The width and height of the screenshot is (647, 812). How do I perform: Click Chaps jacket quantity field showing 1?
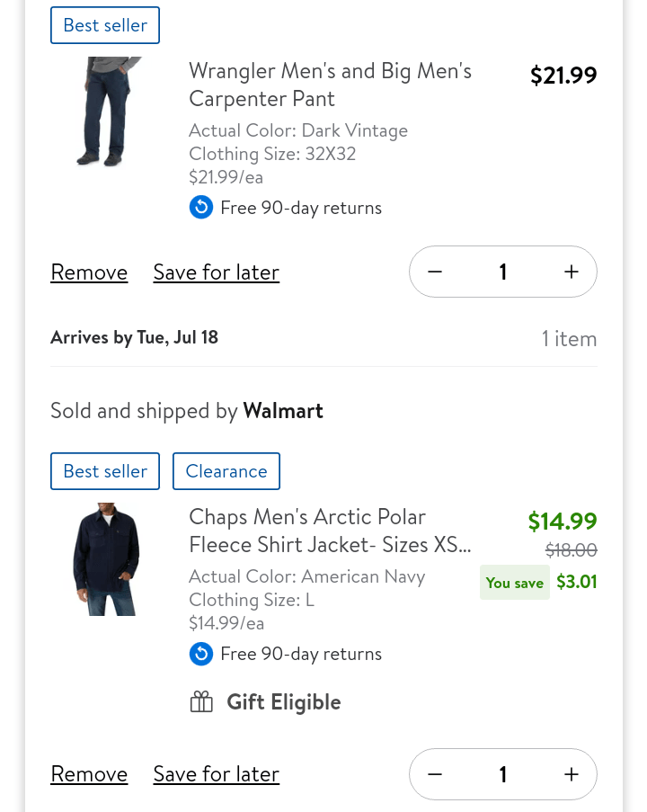[x=502, y=774]
